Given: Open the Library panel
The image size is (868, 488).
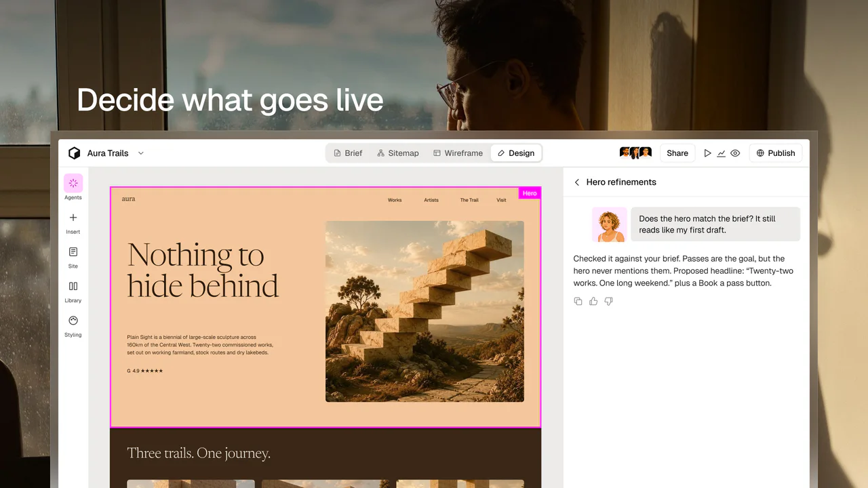Looking at the screenshot, I should [73, 291].
